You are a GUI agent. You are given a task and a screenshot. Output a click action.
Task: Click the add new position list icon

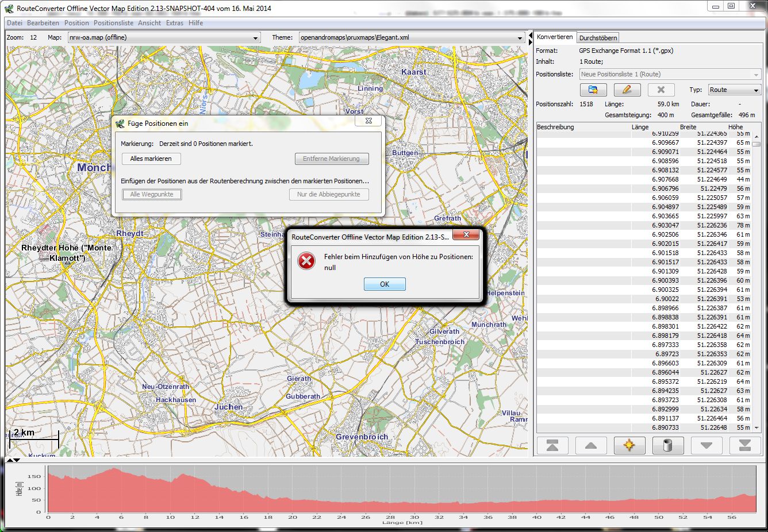pyautogui.click(x=593, y=90)
